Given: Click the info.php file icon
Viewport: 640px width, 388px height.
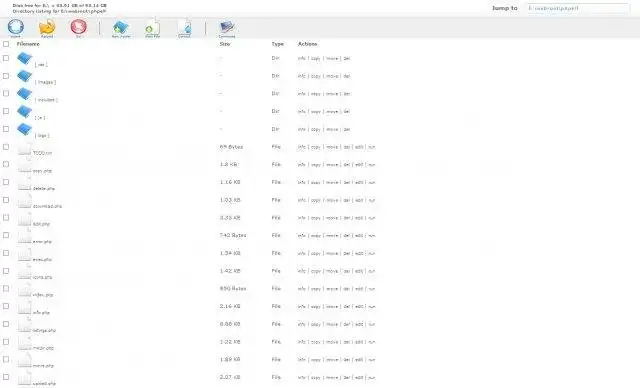Looking at the screenshot, I should coord(24,308).
